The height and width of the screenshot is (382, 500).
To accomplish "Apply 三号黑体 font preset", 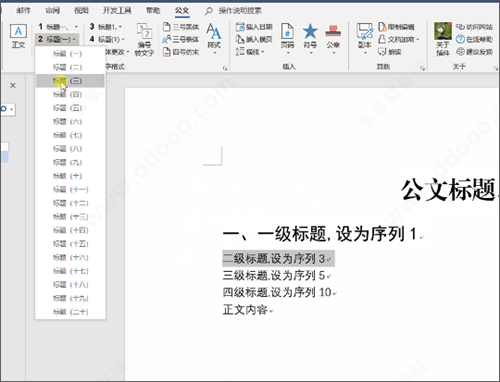I will pos(181,27).
